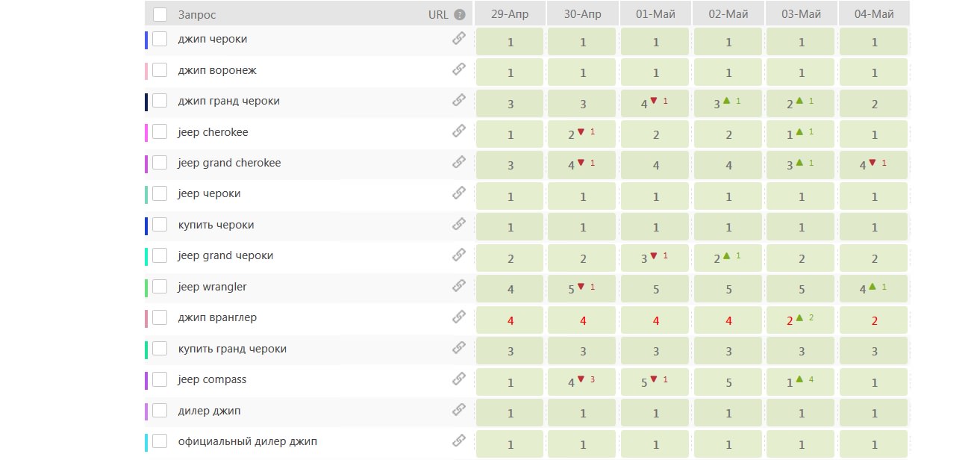Click link icon for джип вранглер
Viewport: 980px width, 460px height.
point(459,316)
